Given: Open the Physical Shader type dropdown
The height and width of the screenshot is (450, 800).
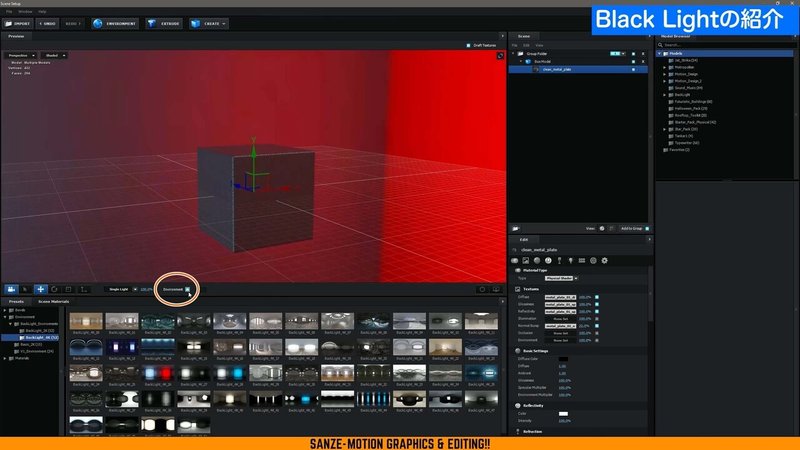Looking at the screenshot, I should [561, 279].
